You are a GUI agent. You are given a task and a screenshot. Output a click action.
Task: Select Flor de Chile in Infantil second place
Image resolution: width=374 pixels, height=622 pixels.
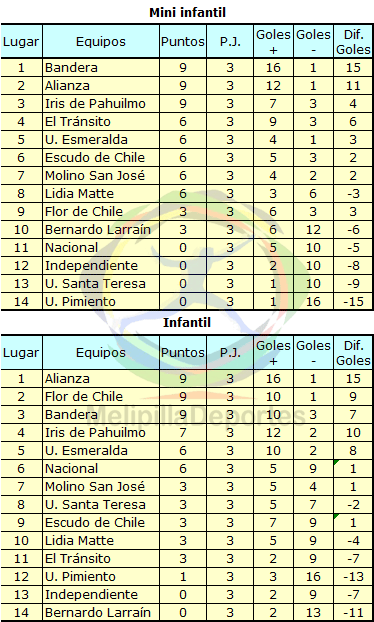(x=84, y=396)
